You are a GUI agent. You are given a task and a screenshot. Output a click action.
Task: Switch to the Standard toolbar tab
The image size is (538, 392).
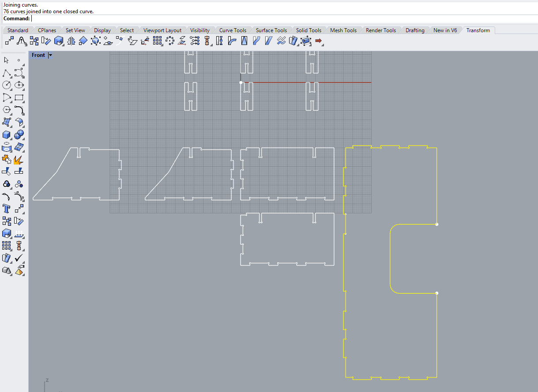pyautogui.click(x=18, y=30)
